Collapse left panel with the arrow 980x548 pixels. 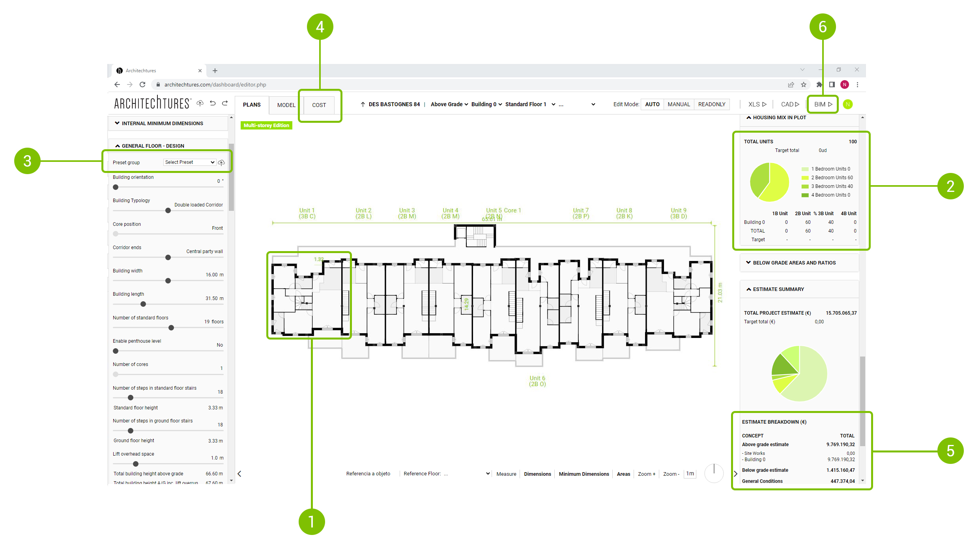coord(239,474)
